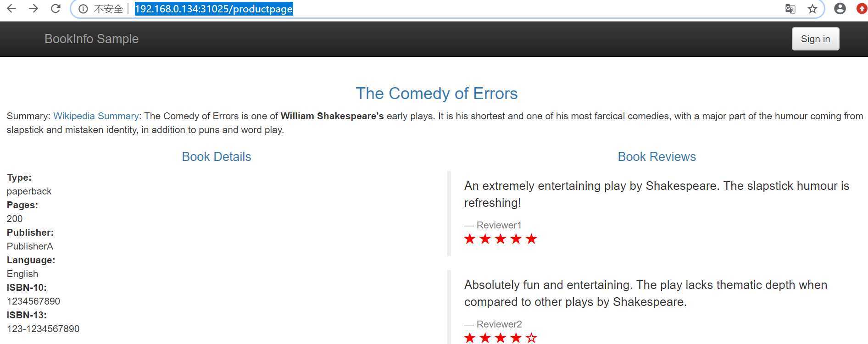
Task: Click the ISBN-13 value 123-1234567890
Action: 43,329
